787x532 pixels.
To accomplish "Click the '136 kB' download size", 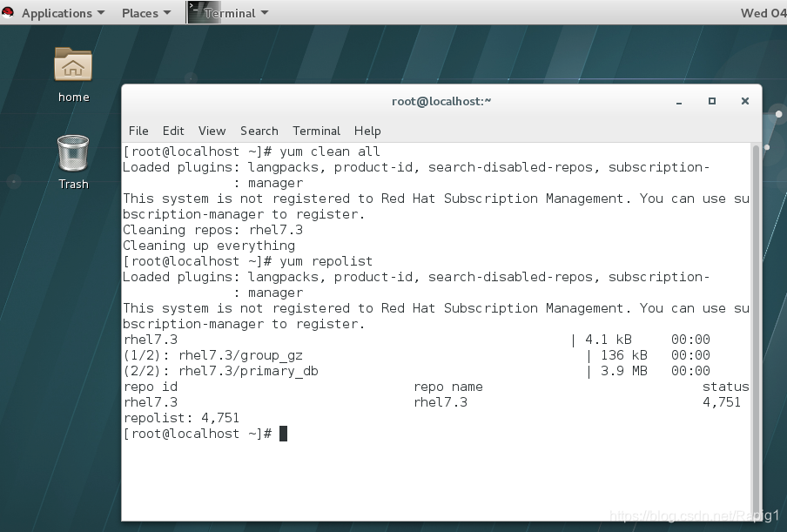I will 624,355.
